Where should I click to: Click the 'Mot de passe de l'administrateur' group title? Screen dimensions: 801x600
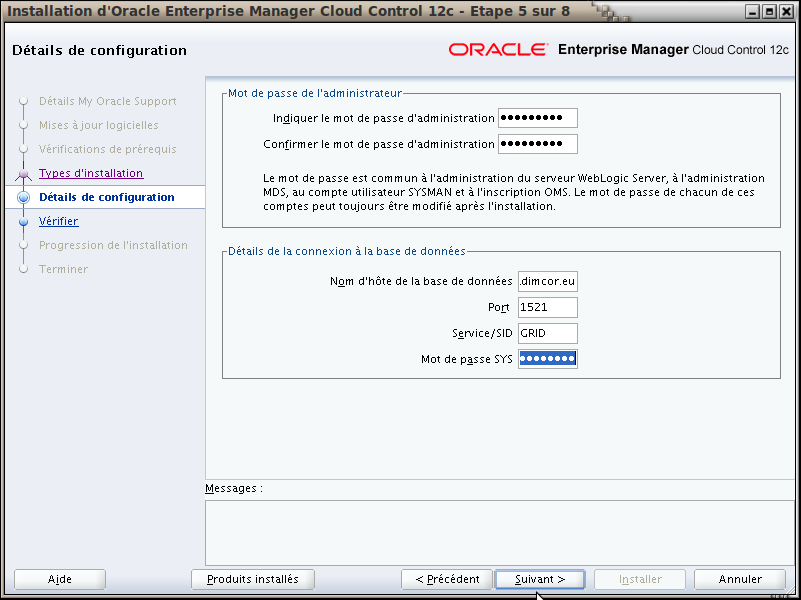[315, 93]
